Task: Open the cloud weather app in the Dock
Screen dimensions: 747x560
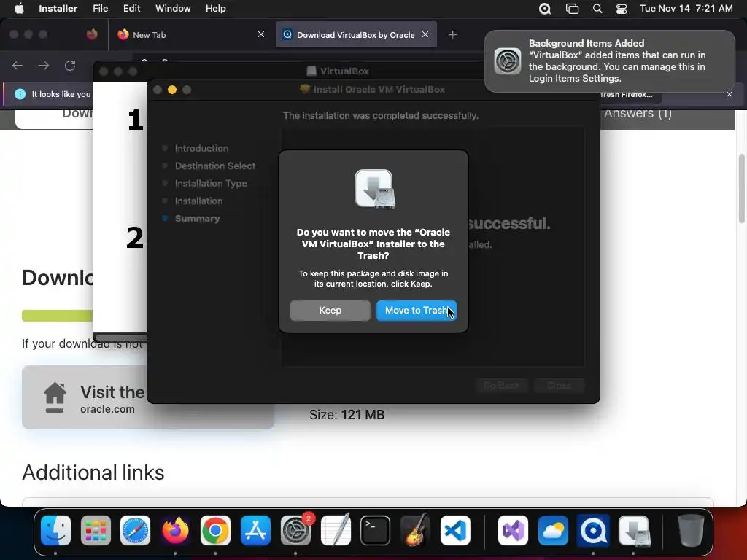Action: tap(553, 530)
